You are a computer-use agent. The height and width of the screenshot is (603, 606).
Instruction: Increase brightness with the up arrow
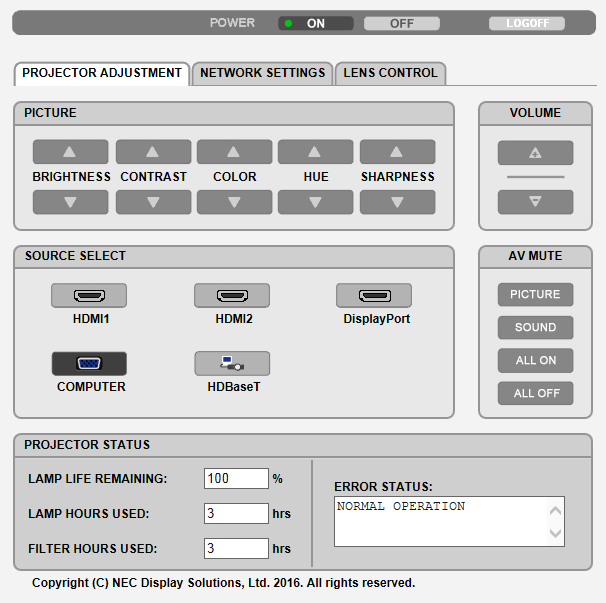[x=70, y=152]
